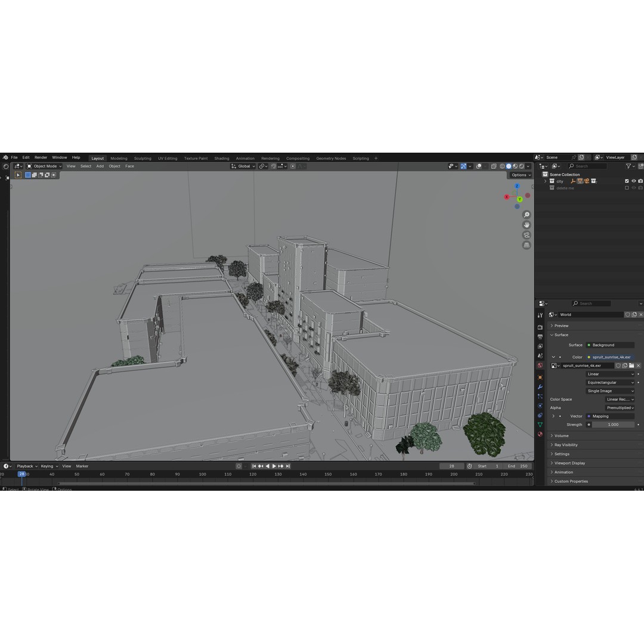This screenshot has width=644, height=644.
Task: Enable the checkbox for the delete me collection
Action: point(627,187)
